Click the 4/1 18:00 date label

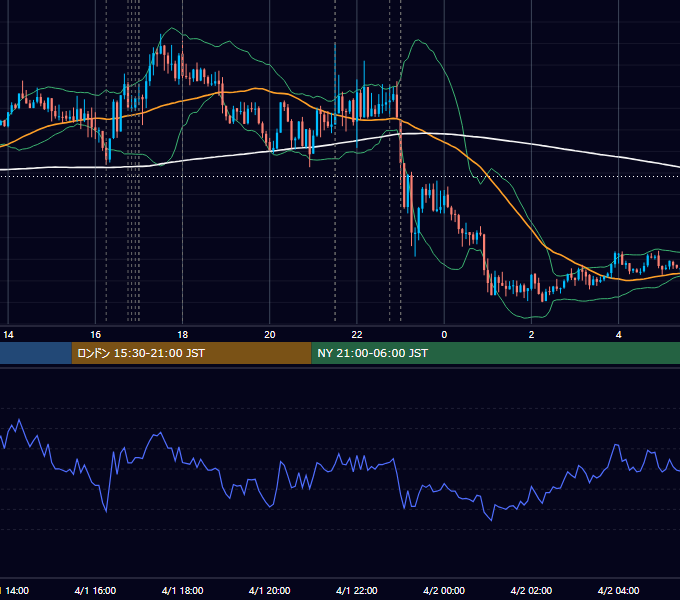[183, 591]
